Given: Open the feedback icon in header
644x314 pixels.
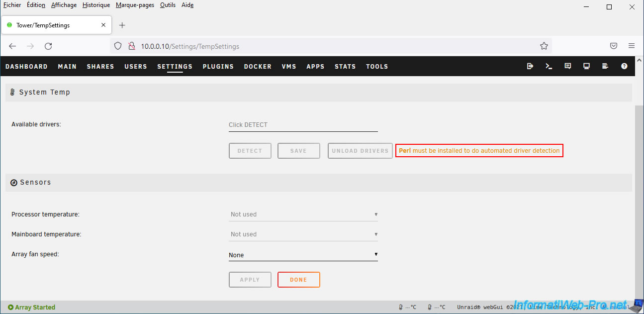Looking at the screenshot, I should 568,66.
